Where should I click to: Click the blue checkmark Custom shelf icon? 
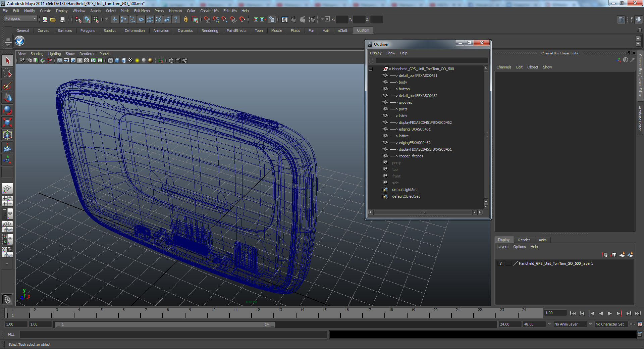click(x=20, y=41)
